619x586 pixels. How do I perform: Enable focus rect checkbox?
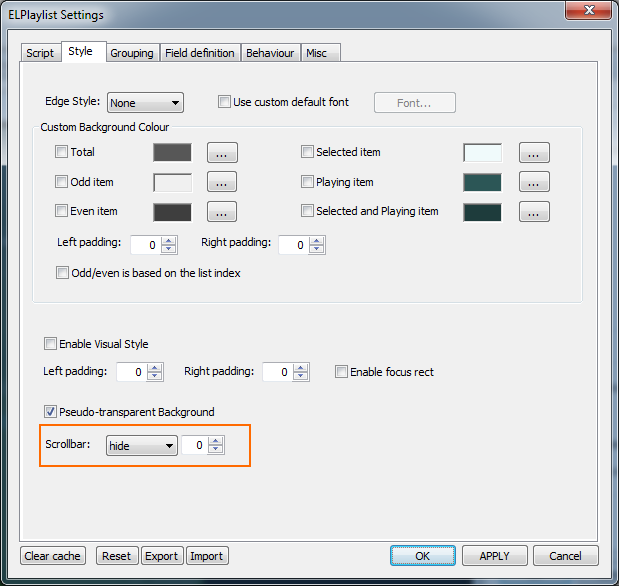pos(341,372)
